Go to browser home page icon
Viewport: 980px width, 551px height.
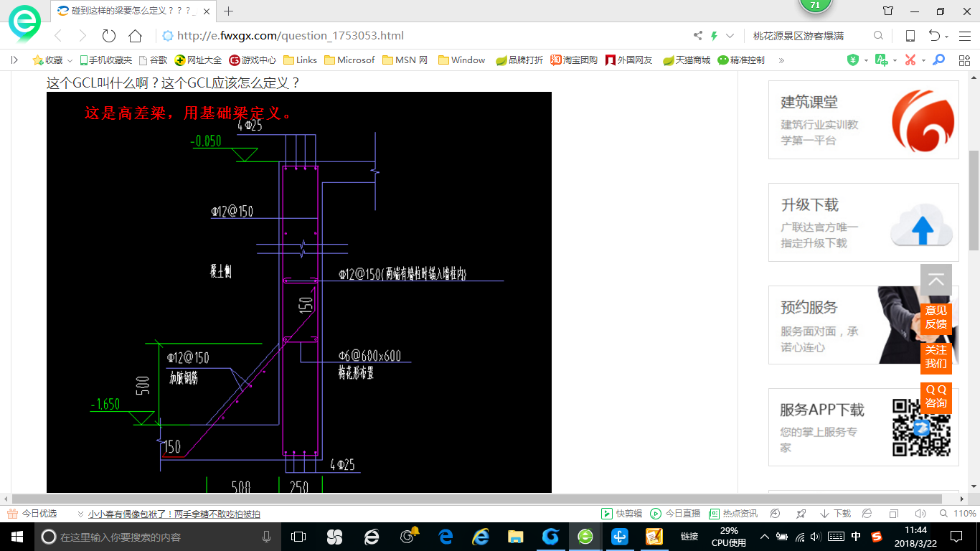(x=135, y=36)
